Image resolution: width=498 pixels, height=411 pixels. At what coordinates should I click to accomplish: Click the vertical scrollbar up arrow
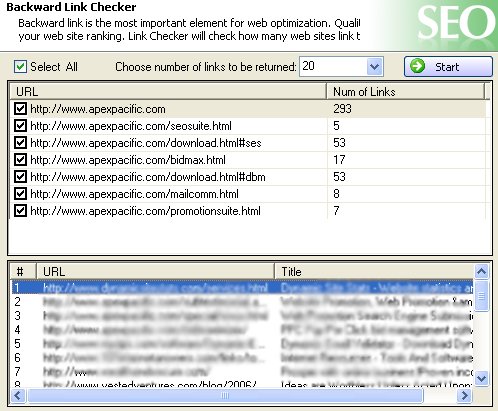tap(481, 272)
